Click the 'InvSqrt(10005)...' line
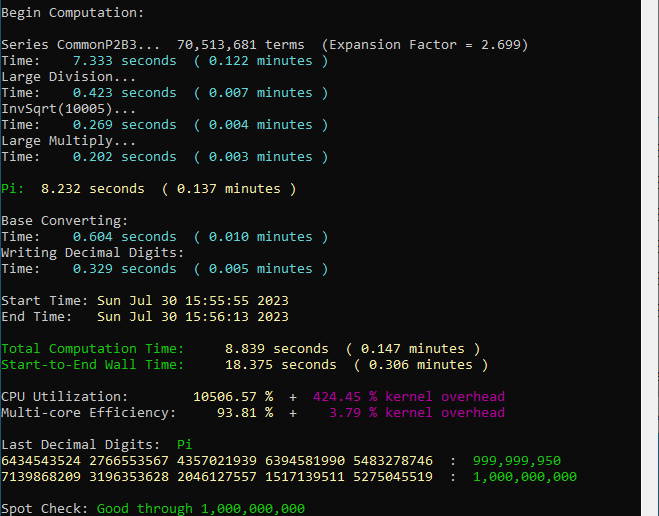 point(69,109)
